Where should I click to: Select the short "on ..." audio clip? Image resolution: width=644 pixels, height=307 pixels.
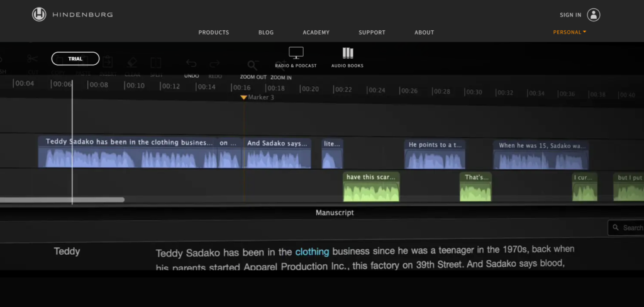tap(229, 152)
